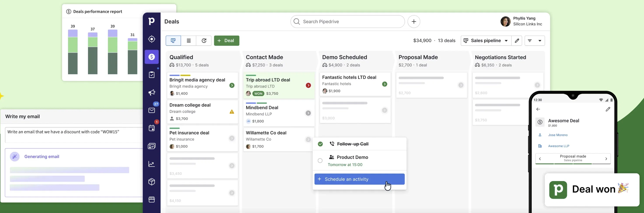Screen dimensions: 644x213
Task: Click the Pipedrive logo in sidebar
Action: click(x=152, y=21)
